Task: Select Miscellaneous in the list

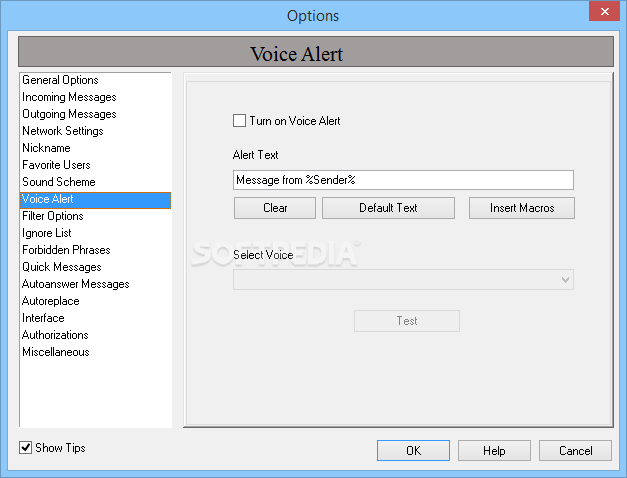Action: click(95, 352)
